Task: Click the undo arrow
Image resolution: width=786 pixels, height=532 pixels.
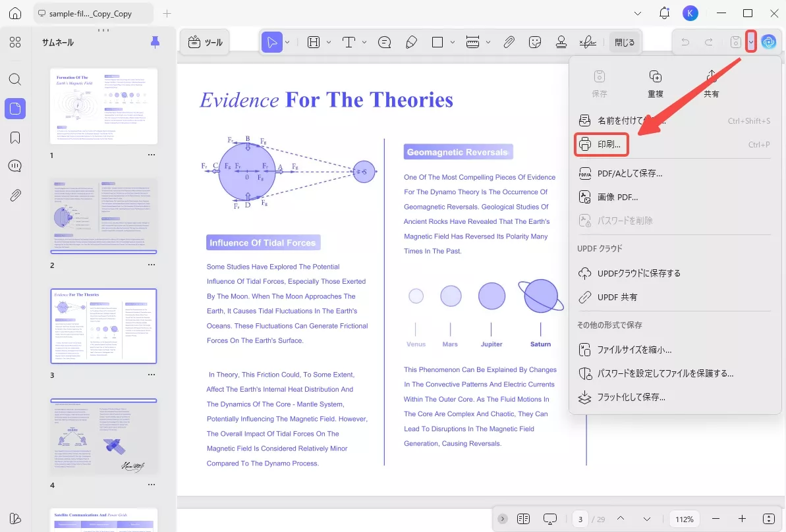Action: 685,42
